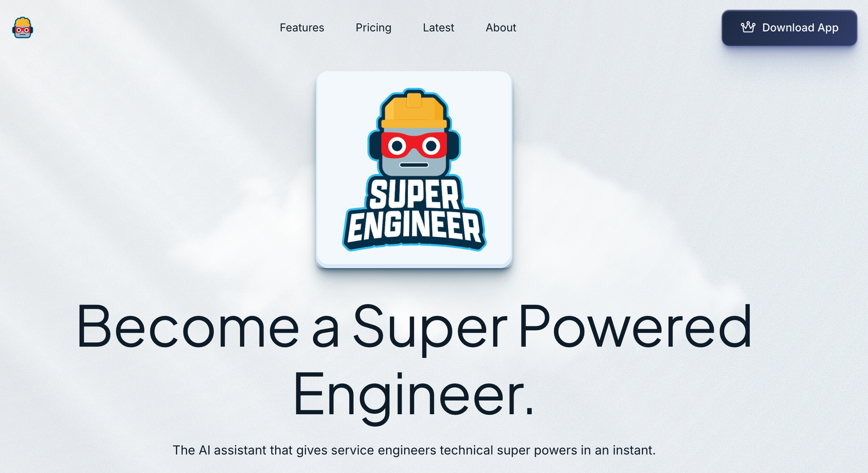868x473 pixels.
Task: Click the robot's yellow hard hat
Action: pos(414,110)
